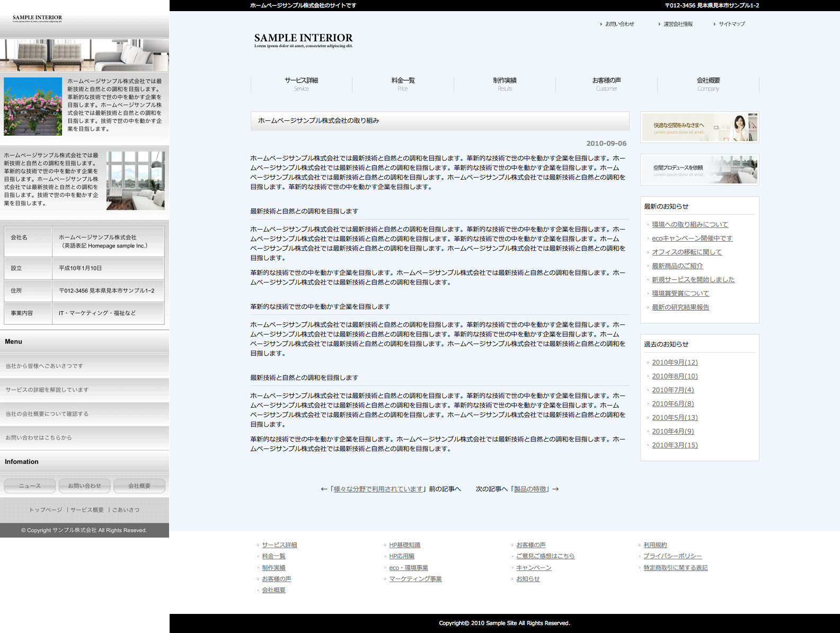Open the 会社概要 Company navigation item
840x633 pixels.
pos(708,84)
